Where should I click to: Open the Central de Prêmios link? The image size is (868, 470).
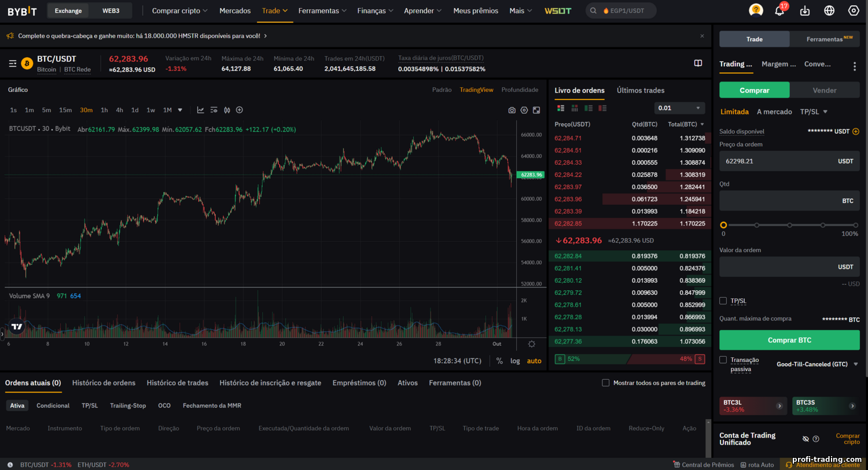tap(704, 465)
